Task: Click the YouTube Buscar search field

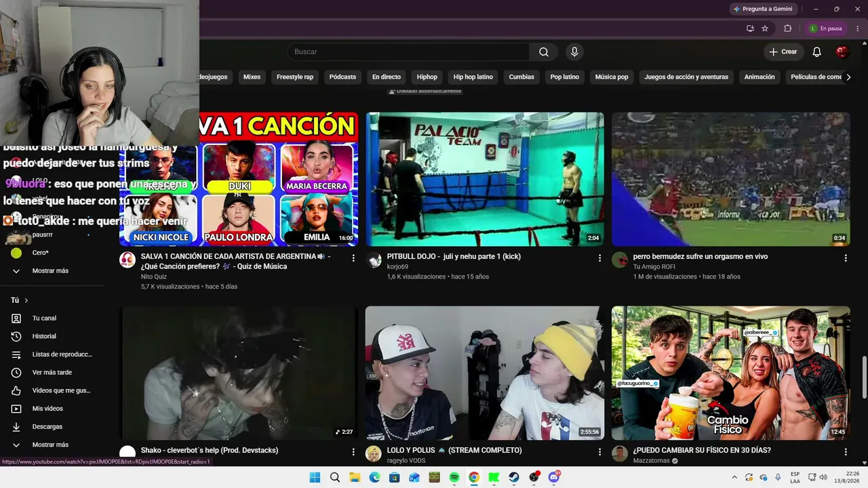Action: [x=408, y=52]
